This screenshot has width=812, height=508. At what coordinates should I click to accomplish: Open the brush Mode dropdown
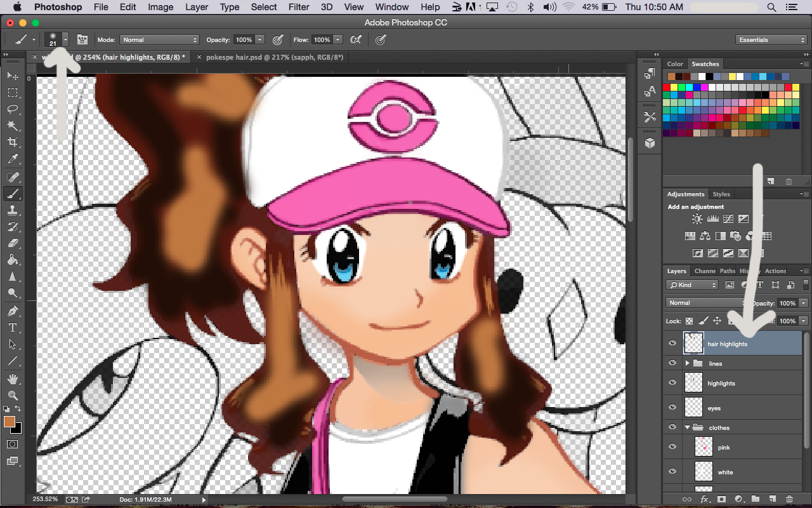click(159, 39)
